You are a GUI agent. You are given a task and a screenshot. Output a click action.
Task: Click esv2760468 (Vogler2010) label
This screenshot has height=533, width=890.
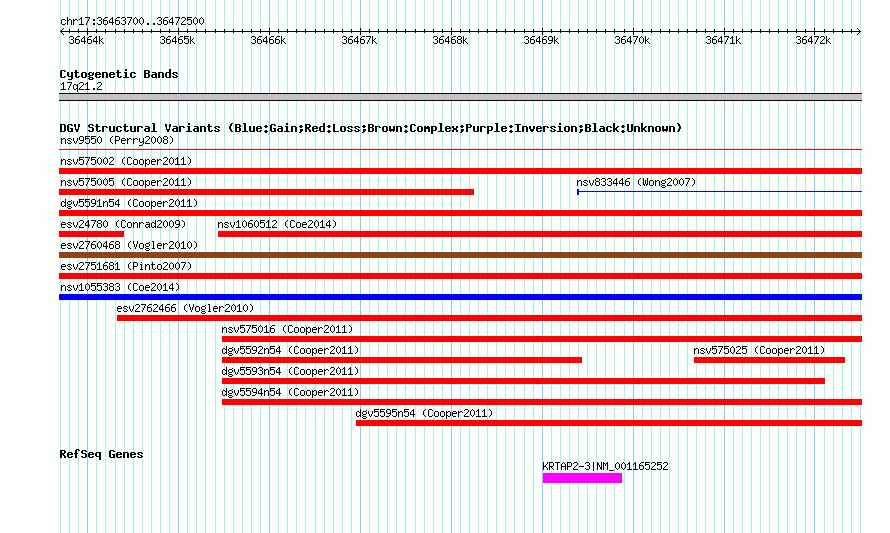click(x=129, y=245)
